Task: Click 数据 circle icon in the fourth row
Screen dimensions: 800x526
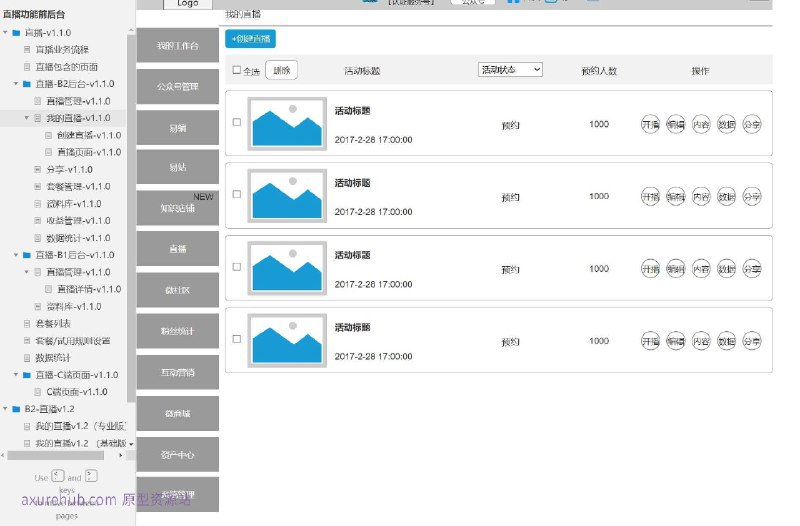Action: click(727, 341)
